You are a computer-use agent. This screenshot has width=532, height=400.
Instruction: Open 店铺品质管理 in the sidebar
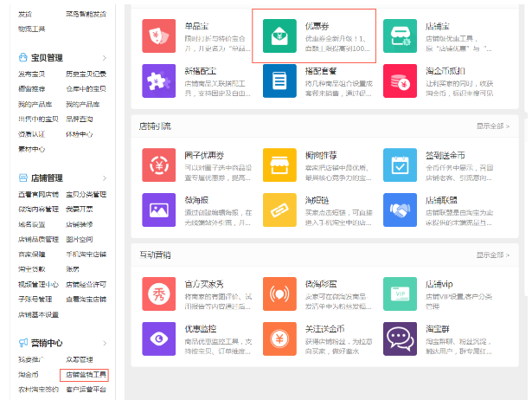38,239
